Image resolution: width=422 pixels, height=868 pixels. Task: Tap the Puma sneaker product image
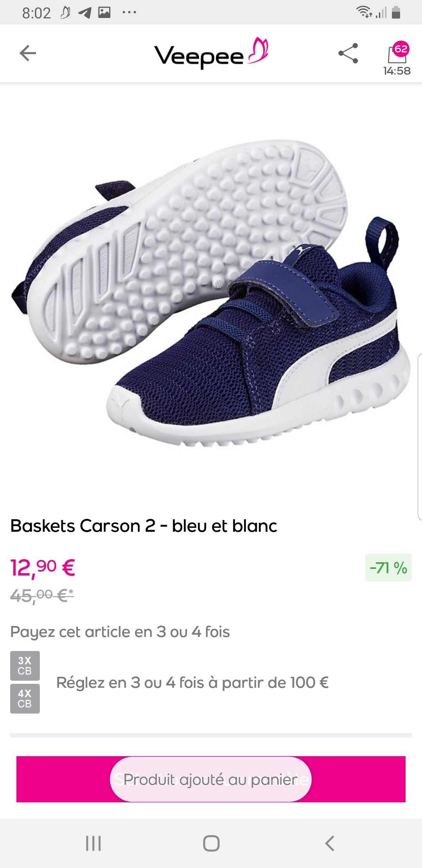[x=211, y=293]
